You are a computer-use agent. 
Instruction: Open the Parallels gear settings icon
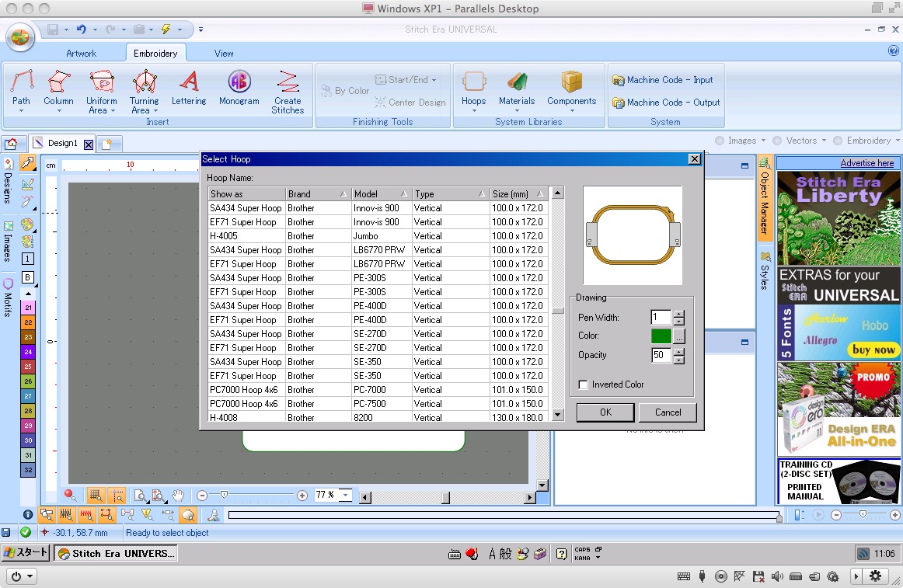click(x=875, y=576)
